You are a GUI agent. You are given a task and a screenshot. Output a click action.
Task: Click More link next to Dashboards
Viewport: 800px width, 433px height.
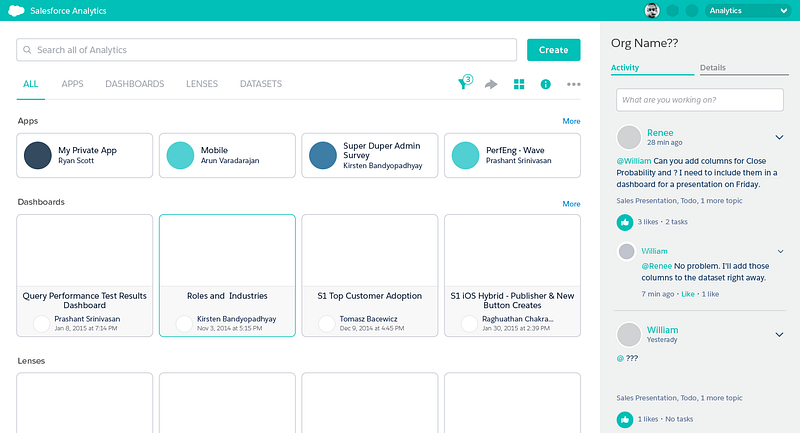pos(571,203)
